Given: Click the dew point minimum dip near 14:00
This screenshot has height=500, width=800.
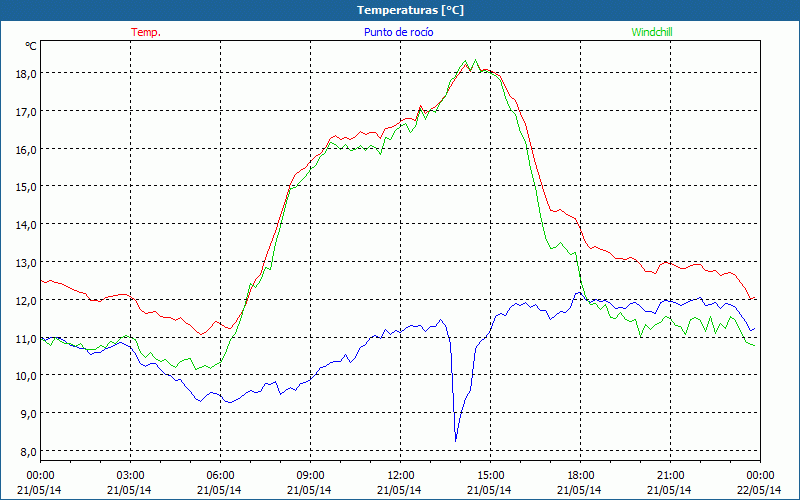Looking at the screenshot, I should point(456,440).
